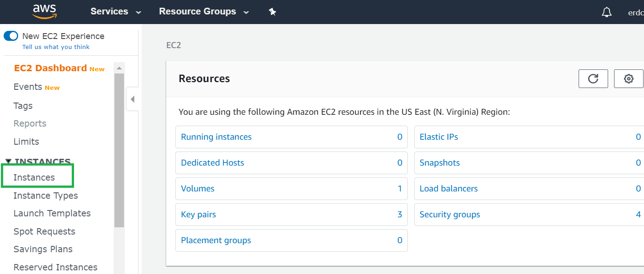644x274 pixels.
Task: Open the Running instances link
Action: pyautogui.click(x=216, y=137)
